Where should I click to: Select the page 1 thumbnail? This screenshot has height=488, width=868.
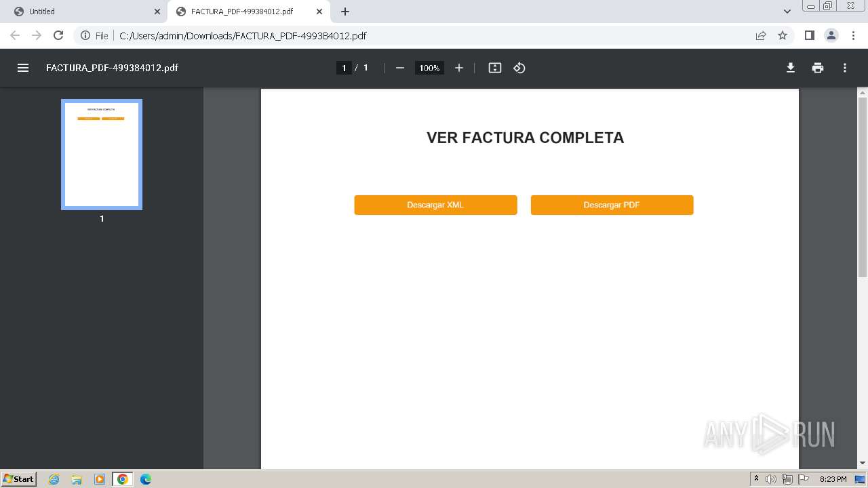[102, 155]
